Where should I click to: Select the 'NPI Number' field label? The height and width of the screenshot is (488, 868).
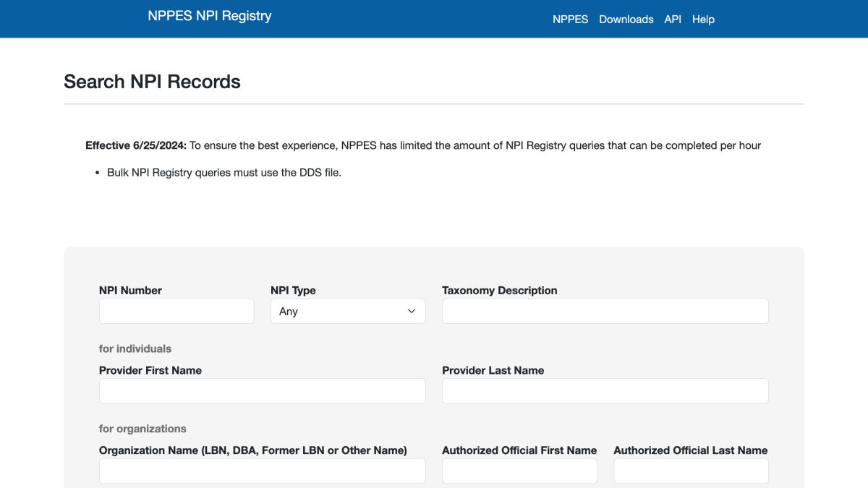[130, 291]
